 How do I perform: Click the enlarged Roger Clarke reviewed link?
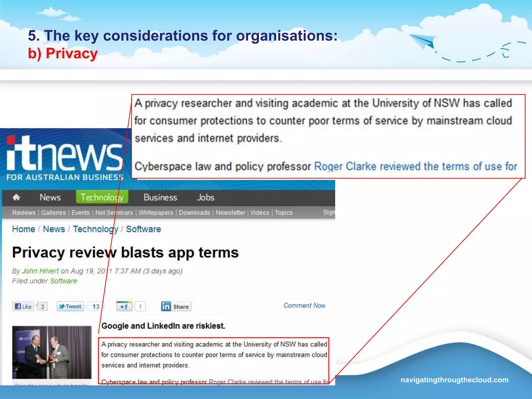[416, 167]
